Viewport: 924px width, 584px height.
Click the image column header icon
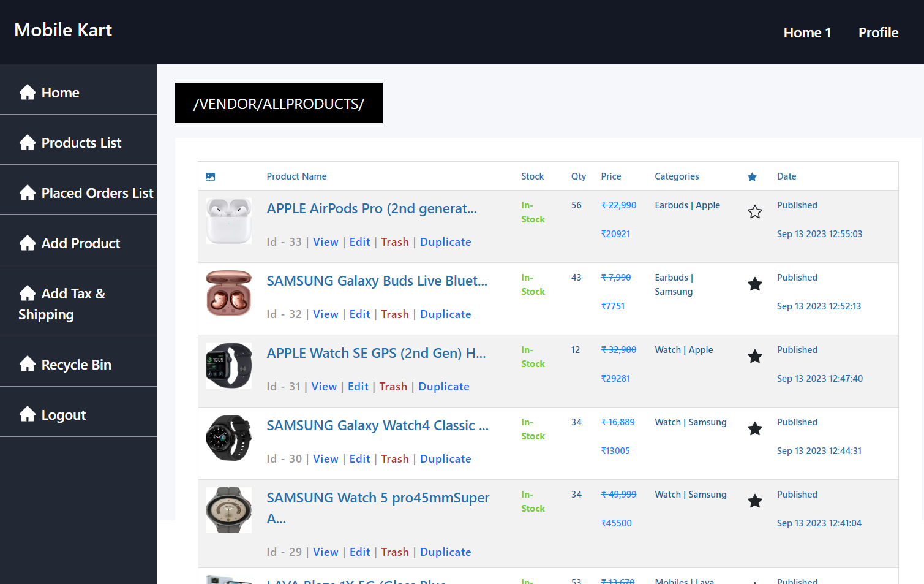pyautogui.click(x=210, y=176)
